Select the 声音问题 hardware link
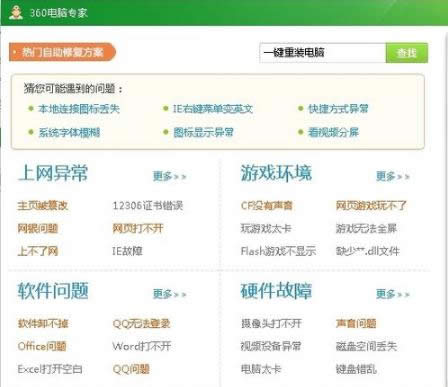The height and width of the screenshot is (387, 448). (x=356, y=323)
